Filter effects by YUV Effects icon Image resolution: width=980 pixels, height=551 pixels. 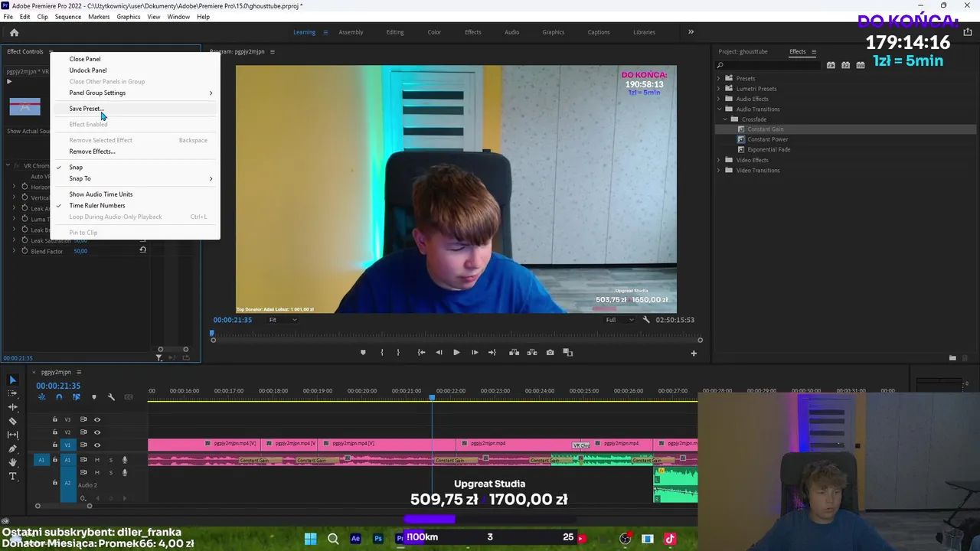(860, 65)
